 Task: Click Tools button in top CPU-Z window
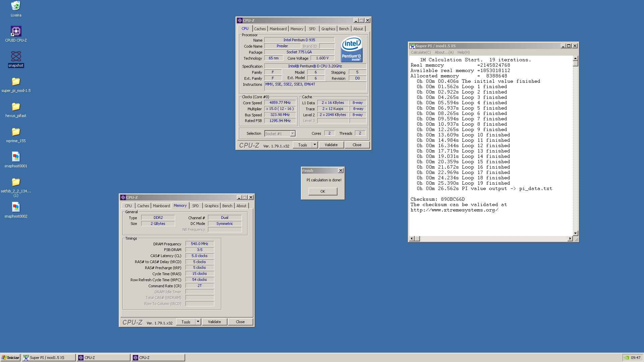303,145
